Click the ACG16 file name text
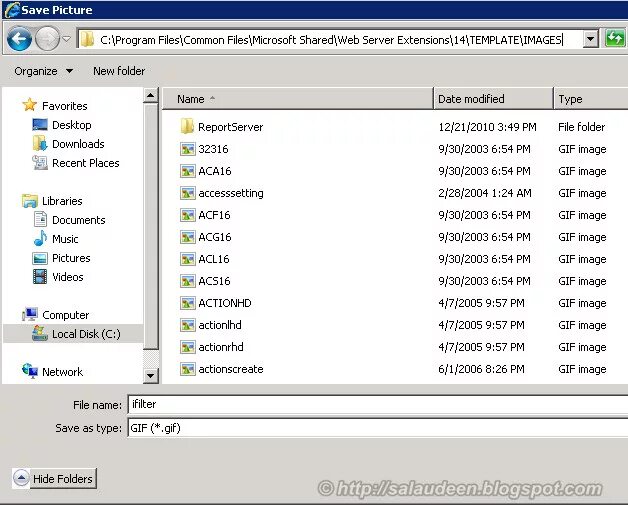This screenshot has width=628, height=505. tap(215, 237)
